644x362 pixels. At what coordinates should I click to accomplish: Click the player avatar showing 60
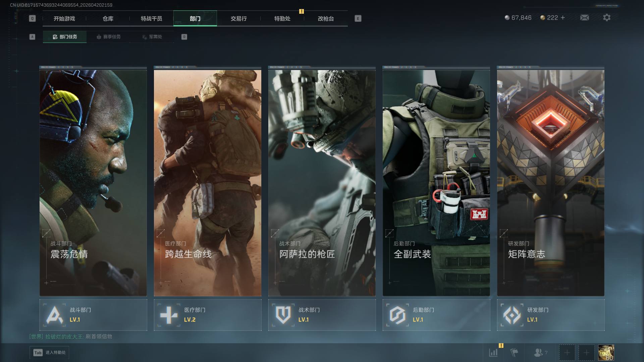[x=606, y=353]
